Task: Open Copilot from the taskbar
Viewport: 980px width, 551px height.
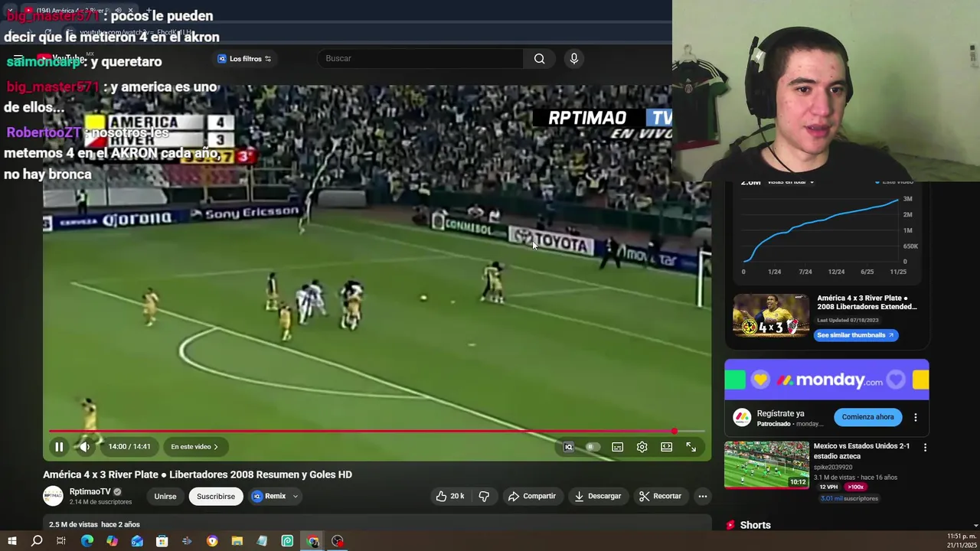Action: [112, 542]
